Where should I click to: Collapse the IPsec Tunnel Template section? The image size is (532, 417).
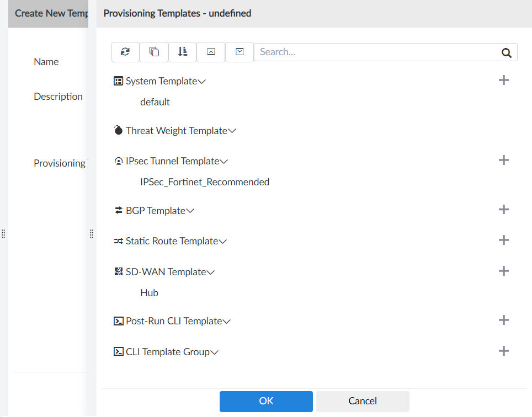click(223, 161)
